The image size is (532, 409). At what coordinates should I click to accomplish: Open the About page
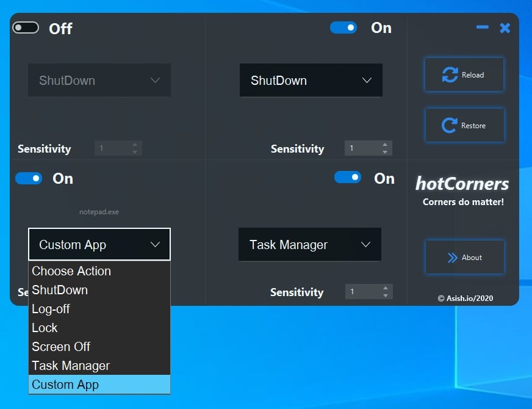(x=464, y=257)
